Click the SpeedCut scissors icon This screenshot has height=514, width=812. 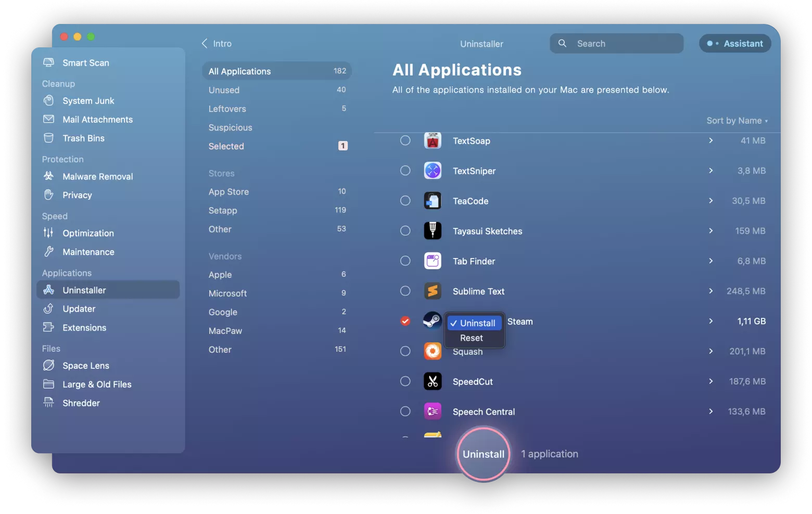(x=433, y=381)
